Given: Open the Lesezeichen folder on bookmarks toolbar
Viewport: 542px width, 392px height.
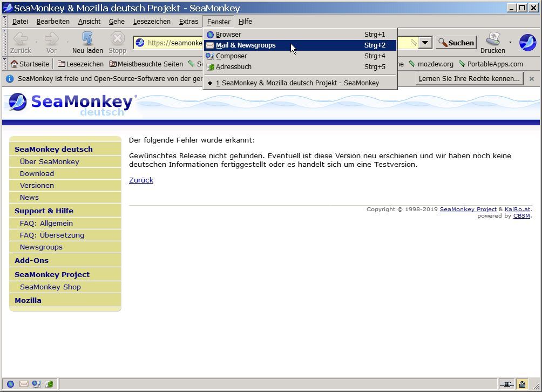Looking at the screenshot, I should (x=80, y=64).
